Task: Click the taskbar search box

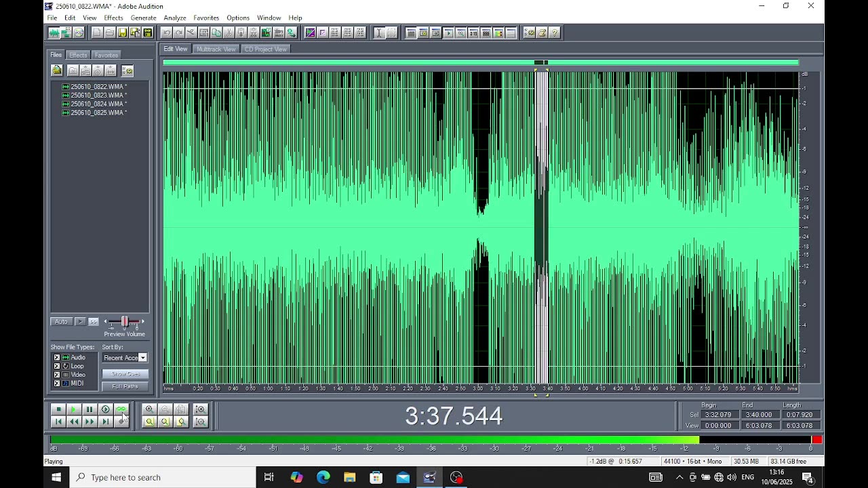Action: coord(163,477)
